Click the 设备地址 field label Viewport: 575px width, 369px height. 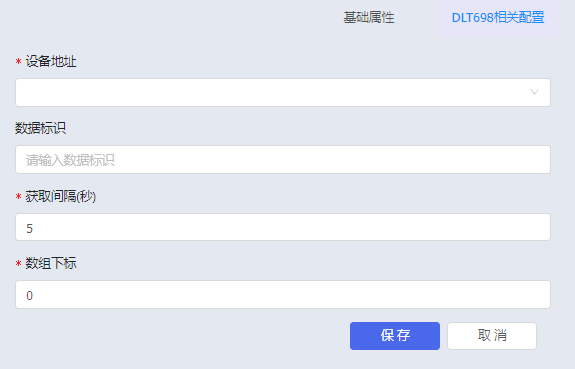pyautogui.click(x=51, y=61)
